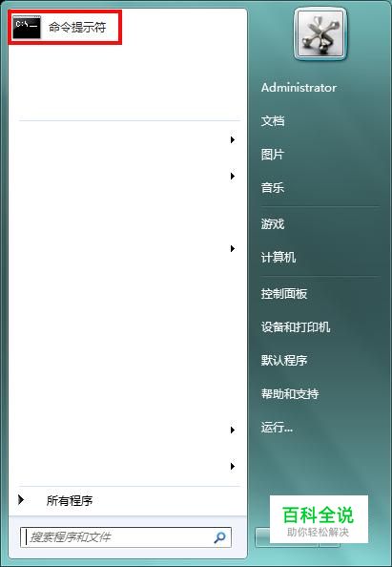Click the magnifier search icon
This screenshot has width=392, height=567.
pos(219,537)
